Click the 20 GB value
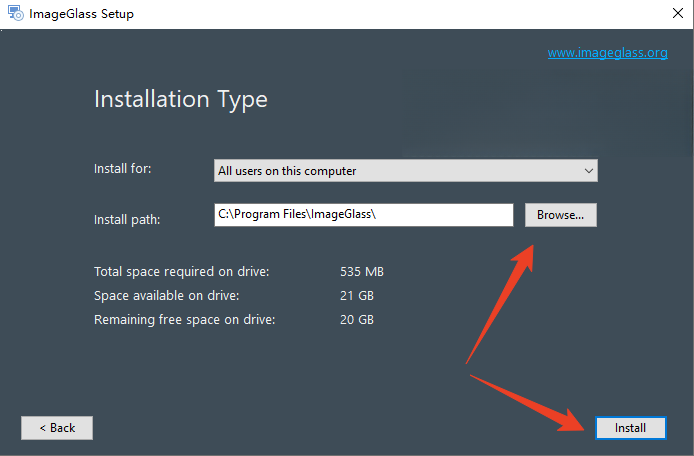Viewport: 694px width, 456px height. [357, 319]
